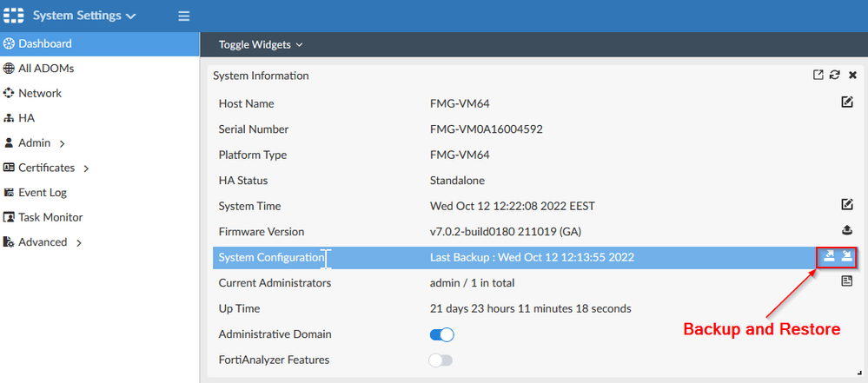Pop out the System Information widget
Viewport: 868px width, 383px height.
tap(818, 76)
